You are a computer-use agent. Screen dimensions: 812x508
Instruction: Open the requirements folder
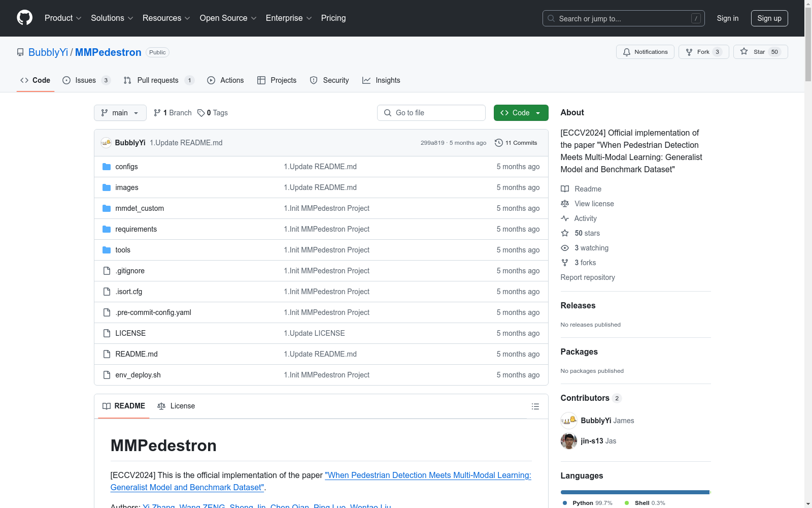(136, 229)
